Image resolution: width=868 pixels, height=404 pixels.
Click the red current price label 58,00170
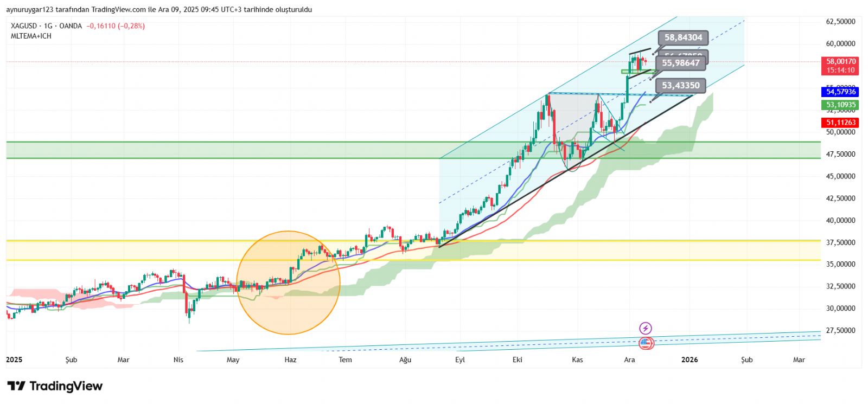coord(840,66)
